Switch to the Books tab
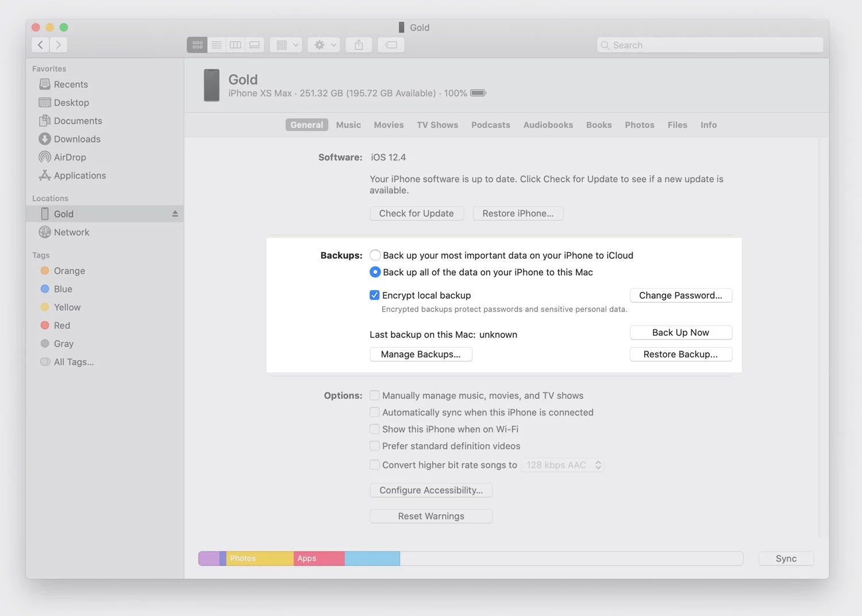Viewport: 862px width, 616px height. point(599,125)
